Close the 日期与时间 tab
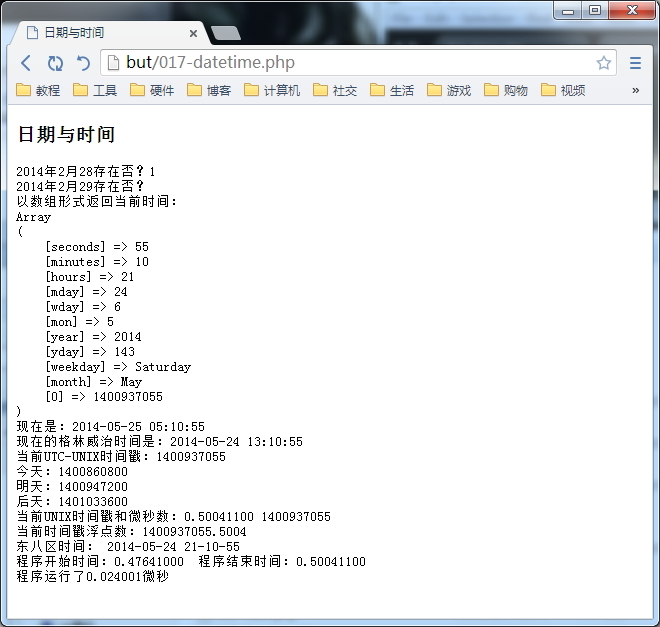This screenshot has height=627, width=660. pos(193,33)
